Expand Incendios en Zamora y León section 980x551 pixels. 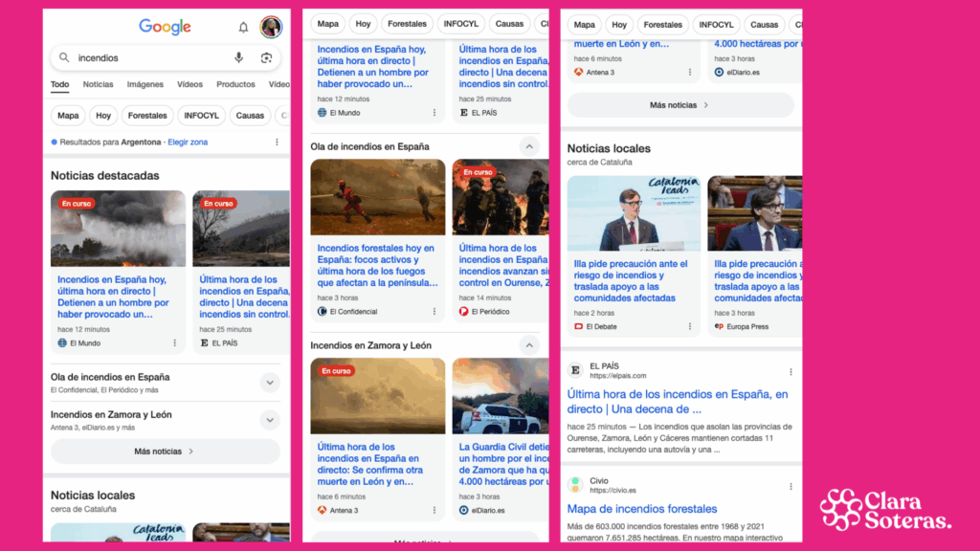click(270, 420)
